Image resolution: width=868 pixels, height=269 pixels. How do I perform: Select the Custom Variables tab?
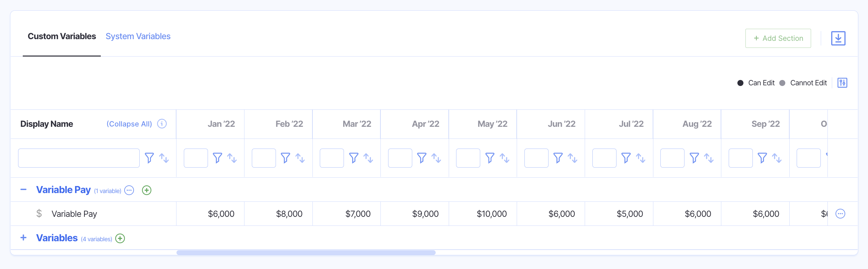(x=62, y=36)
